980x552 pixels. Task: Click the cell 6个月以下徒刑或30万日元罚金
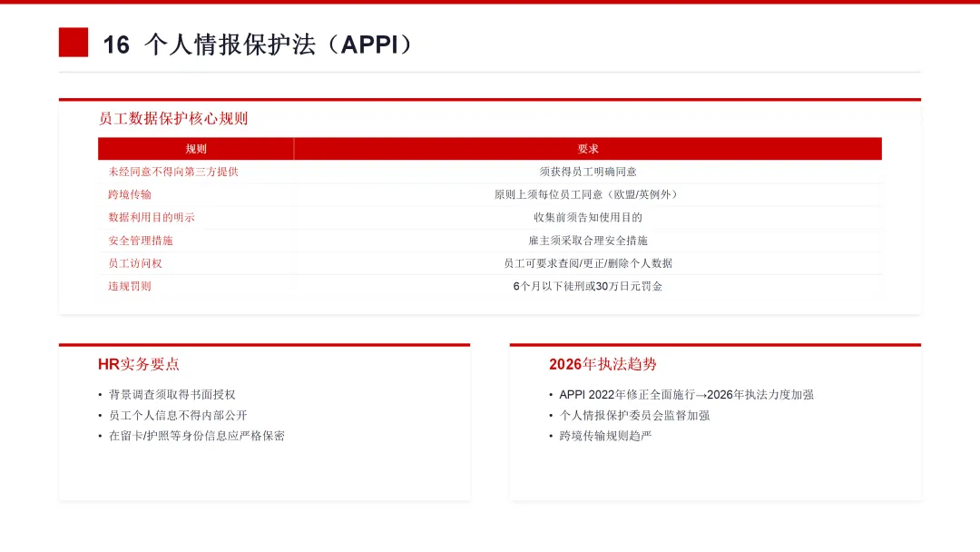(587, 286)
